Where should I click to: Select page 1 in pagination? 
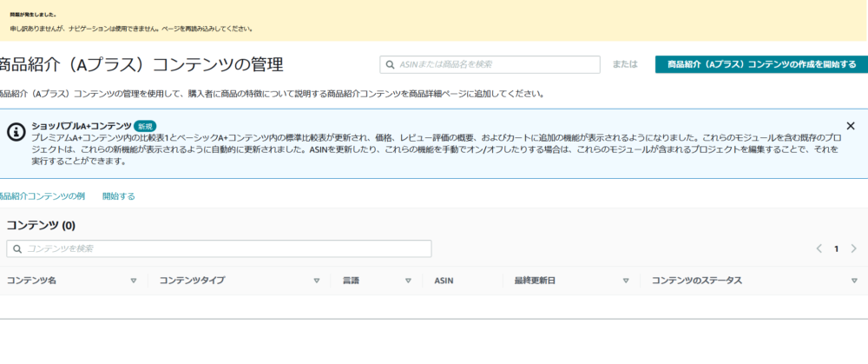click(837, 248)
